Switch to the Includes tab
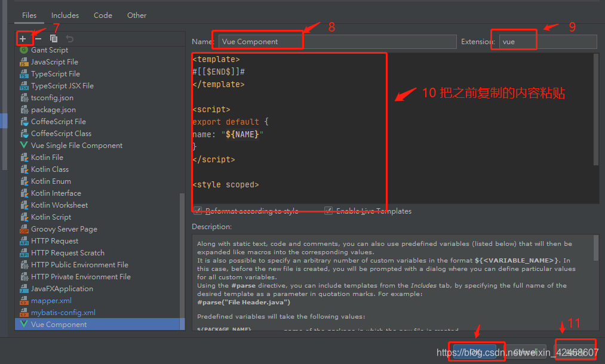605x364 pixels. 65,15
